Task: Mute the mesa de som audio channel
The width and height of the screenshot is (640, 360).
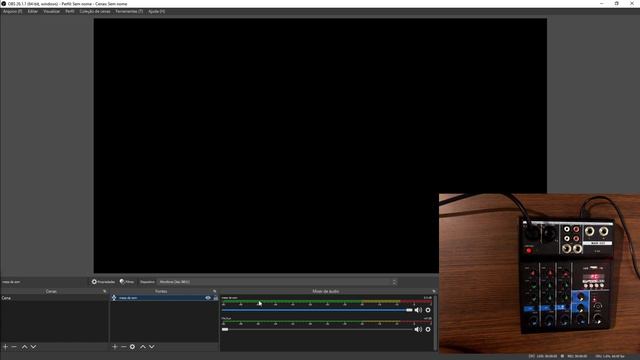Action: click(418, 310)
